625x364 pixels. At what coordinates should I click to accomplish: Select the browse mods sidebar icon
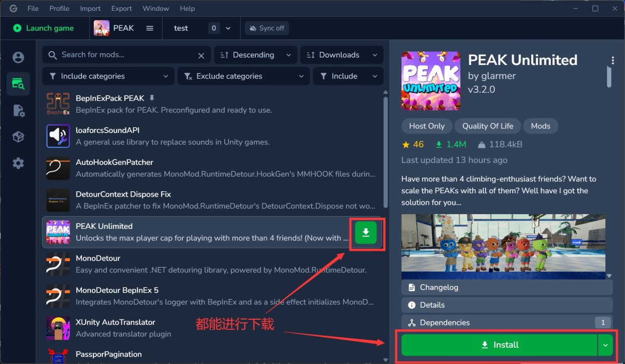tap(18, 84)
